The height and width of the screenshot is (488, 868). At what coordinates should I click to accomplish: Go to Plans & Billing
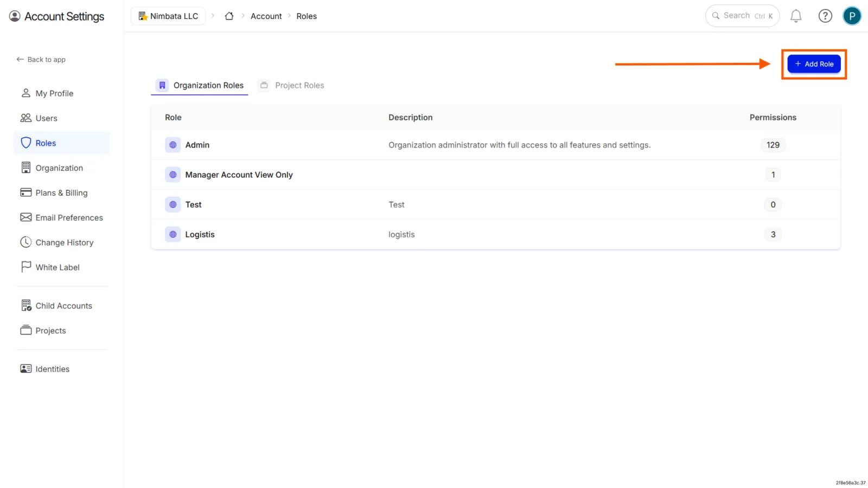(x=61, y=192)
